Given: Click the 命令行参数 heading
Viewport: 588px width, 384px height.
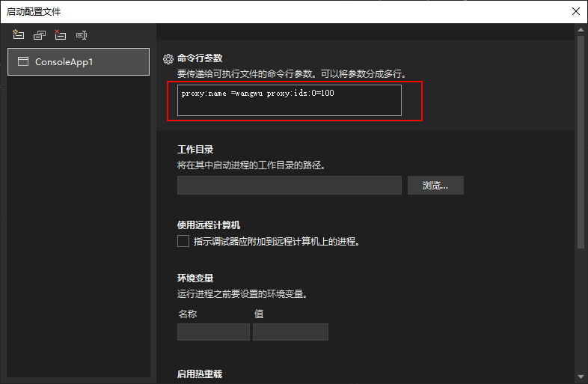Looking at the screenshot, I should 200,58.
